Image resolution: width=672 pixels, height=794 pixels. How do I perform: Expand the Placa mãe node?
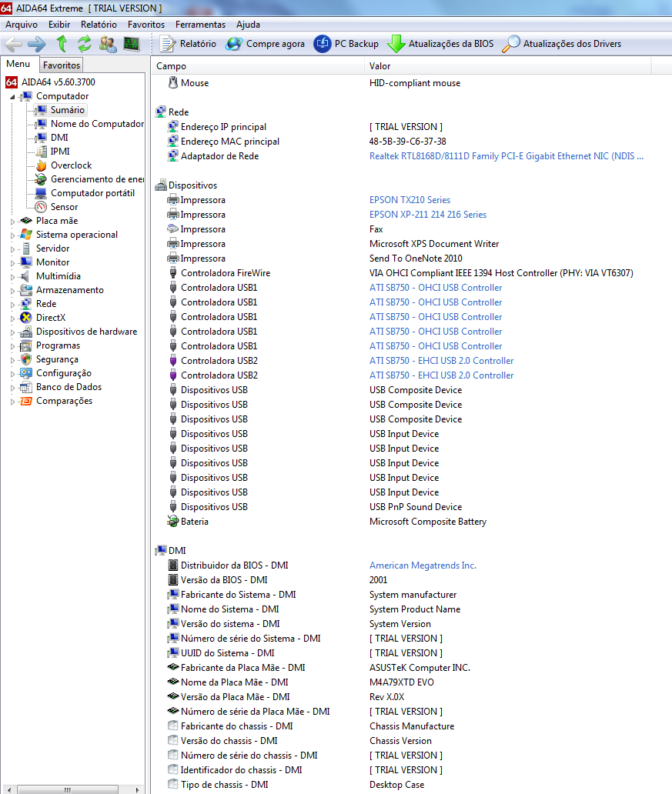[x=12, y=222]
